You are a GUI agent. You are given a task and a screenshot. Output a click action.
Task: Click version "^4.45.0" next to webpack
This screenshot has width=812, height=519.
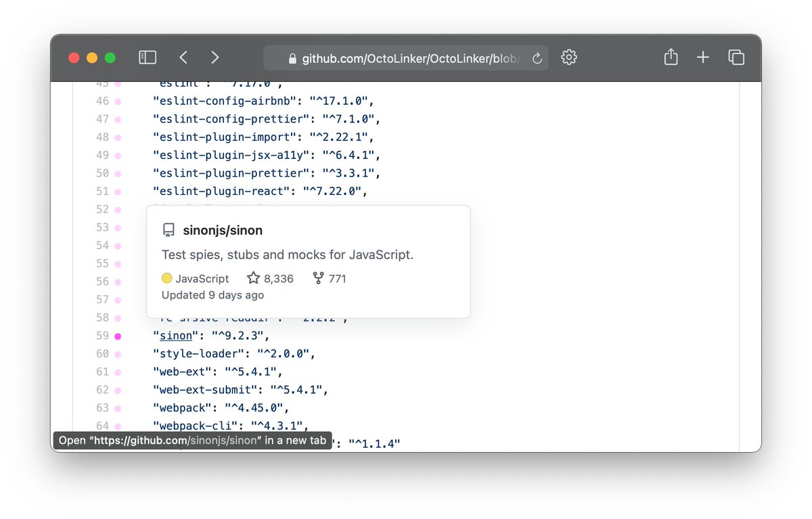[x=252, y=407]
